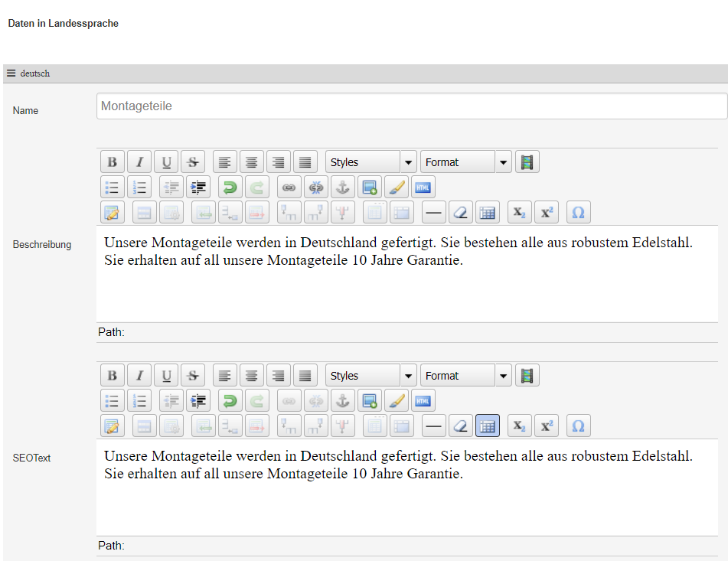Click the highlighted table button in SEOText toolbar

(488, 426)
